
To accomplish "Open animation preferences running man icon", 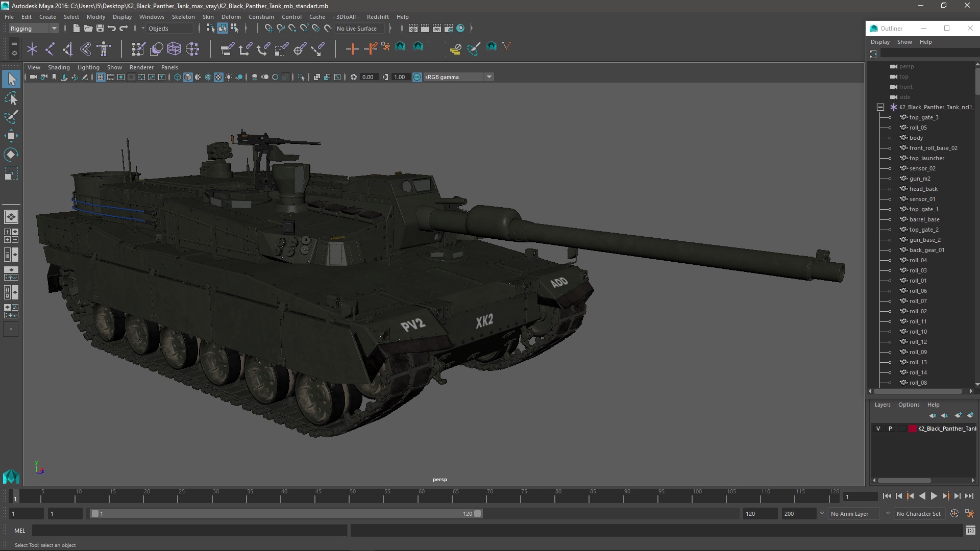I will (x=969, y=514).
